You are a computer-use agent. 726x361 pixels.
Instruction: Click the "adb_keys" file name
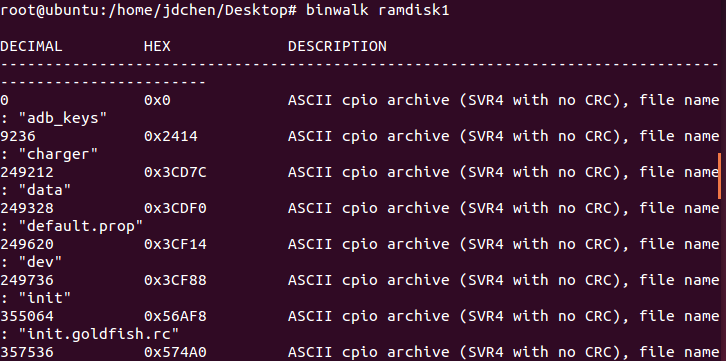pos(63,118)
